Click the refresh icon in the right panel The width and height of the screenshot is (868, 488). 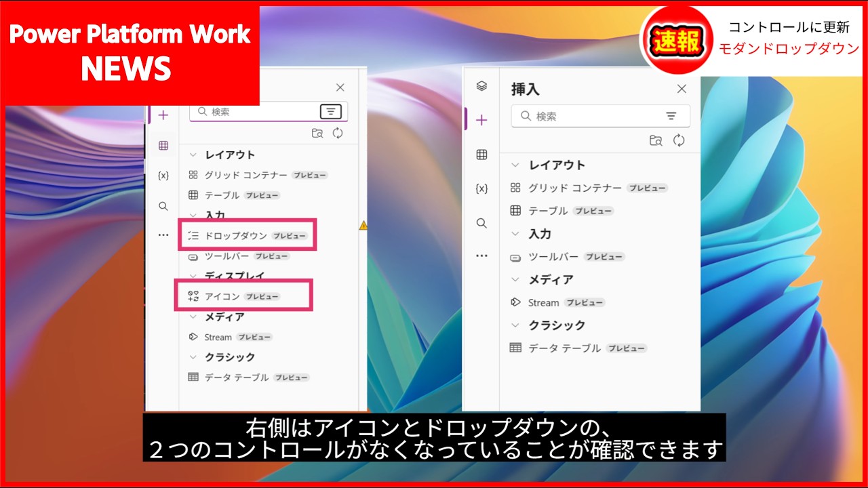coord(679,140)
